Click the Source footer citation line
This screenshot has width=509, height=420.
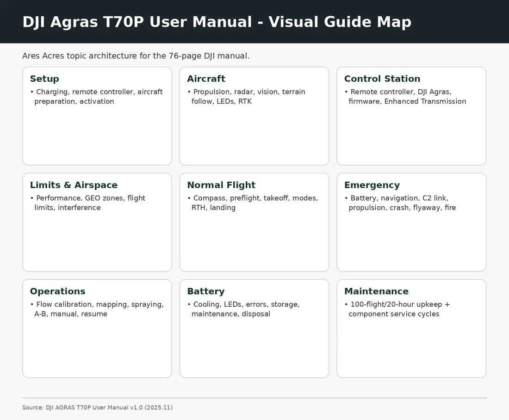click(97, 408)
